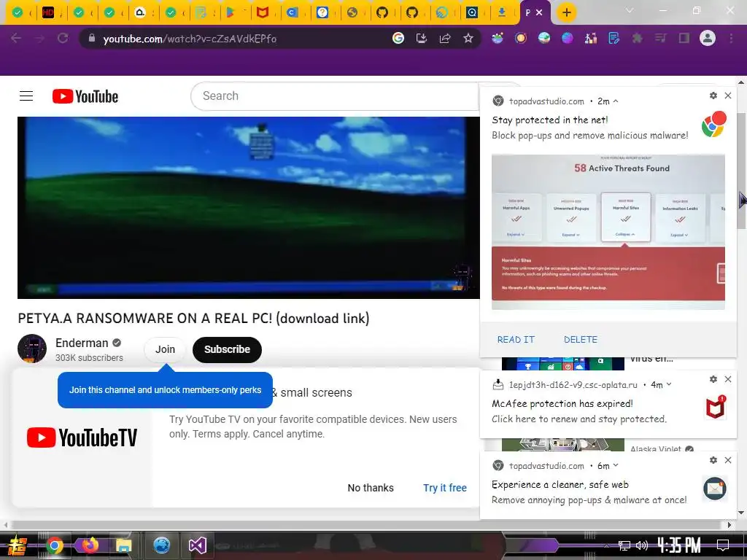This screenshot has width=747, height=560.
Task: Open the YouTube hamburger guide menu
Action: point(26,96)
